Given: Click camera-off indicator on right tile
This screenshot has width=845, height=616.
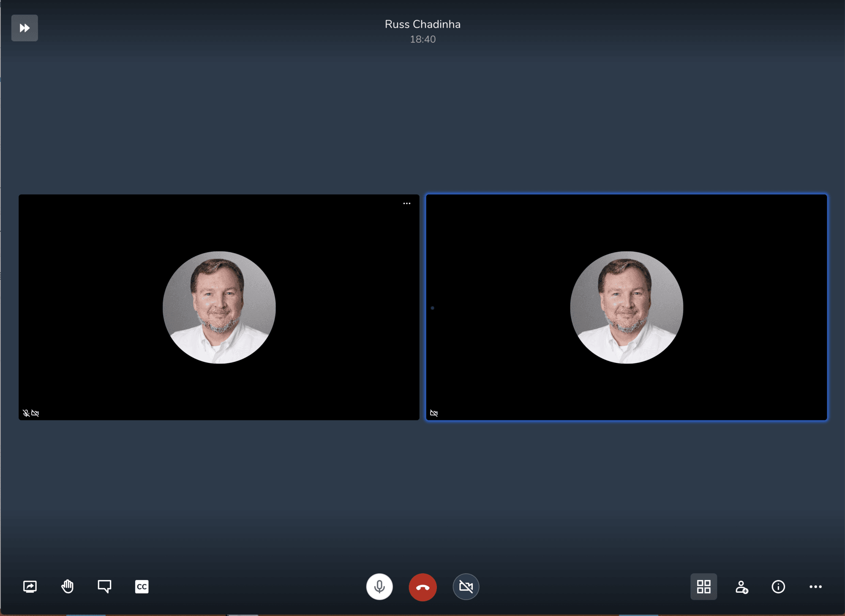Looking at the screenshot, I should [x=434, y=413].
